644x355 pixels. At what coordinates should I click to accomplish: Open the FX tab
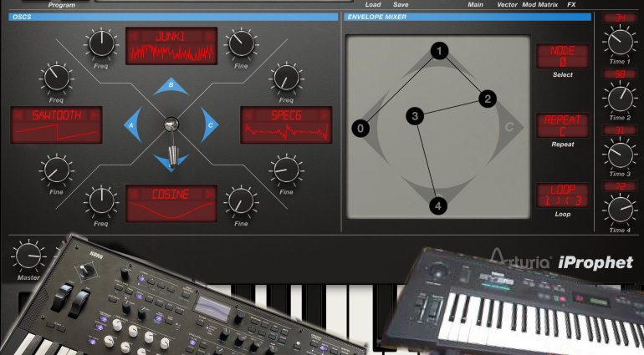pyautogui.click(x=571, y=5)
